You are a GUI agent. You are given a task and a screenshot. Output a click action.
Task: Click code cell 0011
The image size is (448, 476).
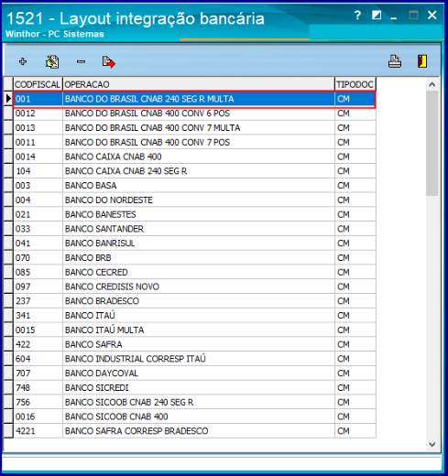[38, 143]
